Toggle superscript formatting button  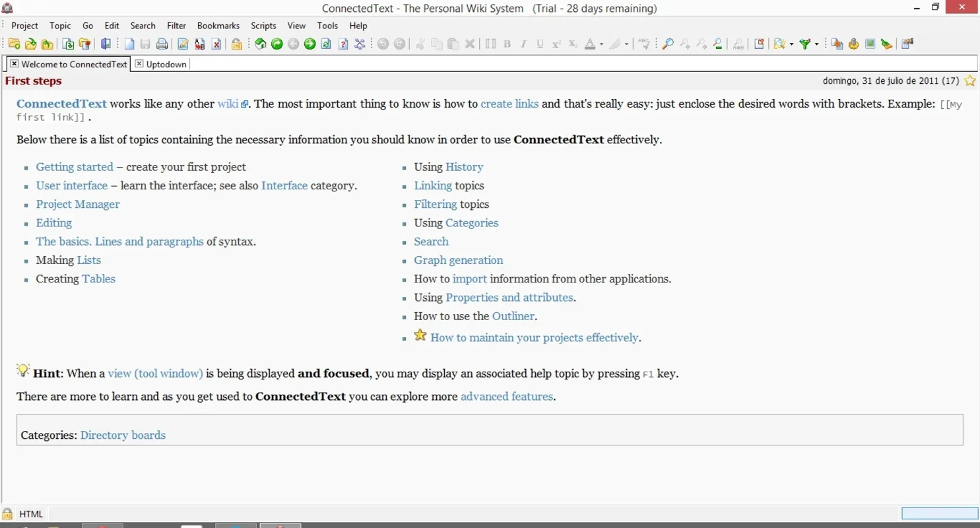tap(556, 44)
